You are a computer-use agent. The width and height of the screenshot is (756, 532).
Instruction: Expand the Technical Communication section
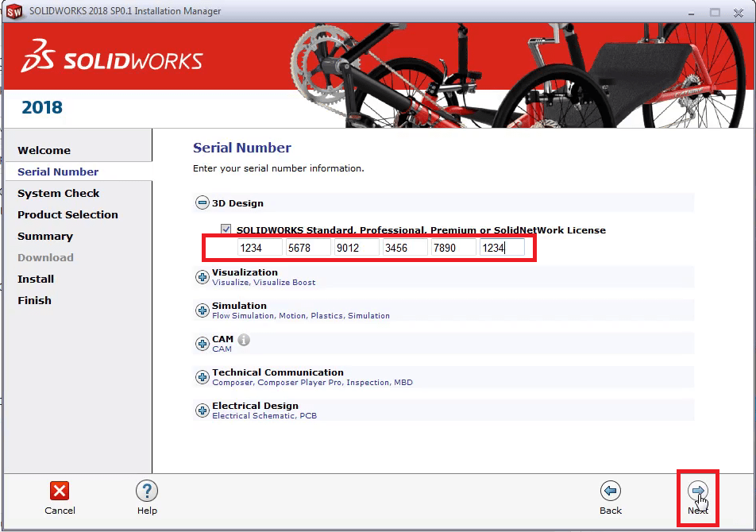tap(202, 376)
